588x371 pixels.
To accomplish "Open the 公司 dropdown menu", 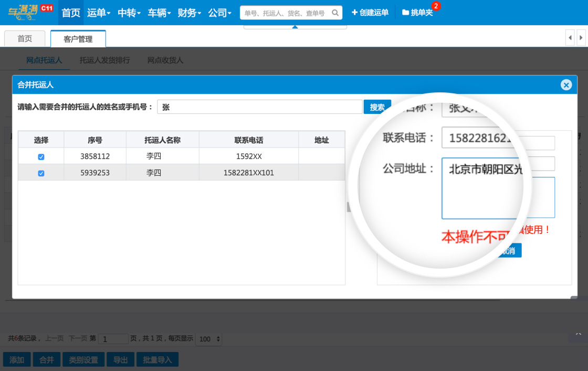I will click(219, 13).
